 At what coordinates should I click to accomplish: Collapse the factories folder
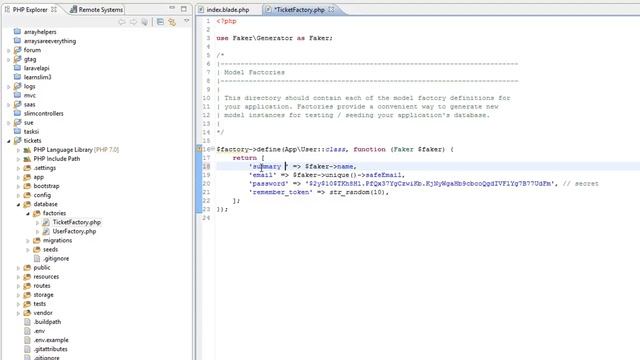pos(28,213)
